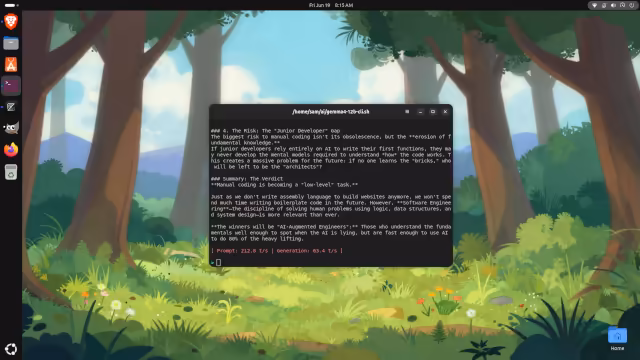Image resolution: width=640 pixels, height=360 pixels.
Task: Launch the App Center dock icon
Action: [x=11, y=64]
